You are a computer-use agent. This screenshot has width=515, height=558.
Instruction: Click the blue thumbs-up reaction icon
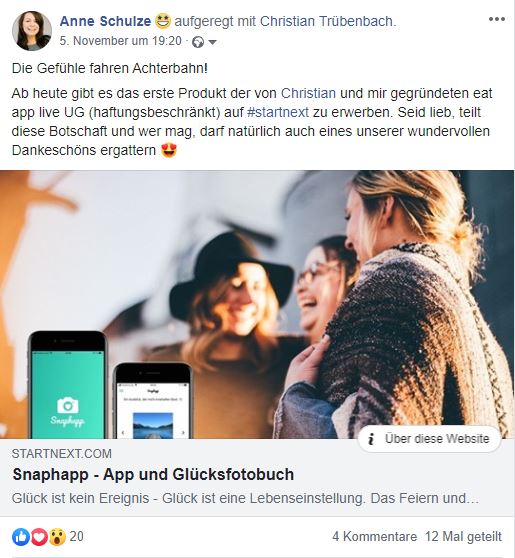click(21, 537)
